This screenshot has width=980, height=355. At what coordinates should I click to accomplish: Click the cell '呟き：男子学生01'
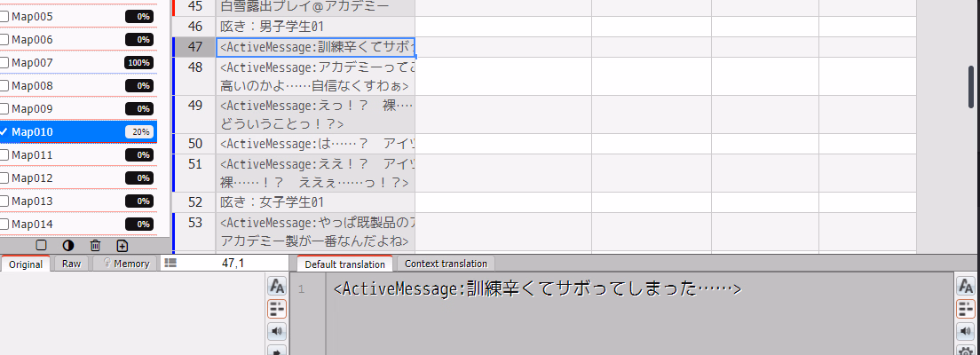[x=316, y=27]
